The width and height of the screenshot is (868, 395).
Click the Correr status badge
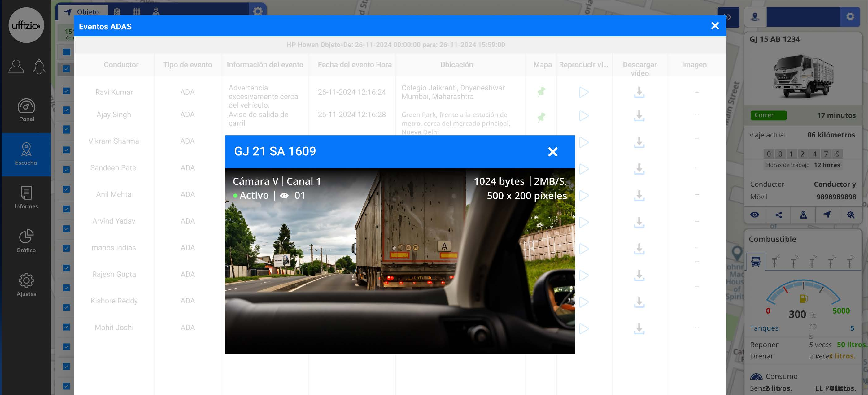pos(769,115)
